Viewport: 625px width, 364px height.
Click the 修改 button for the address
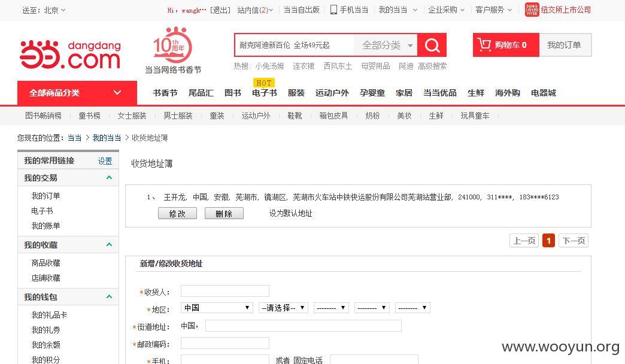pos(177,213)
